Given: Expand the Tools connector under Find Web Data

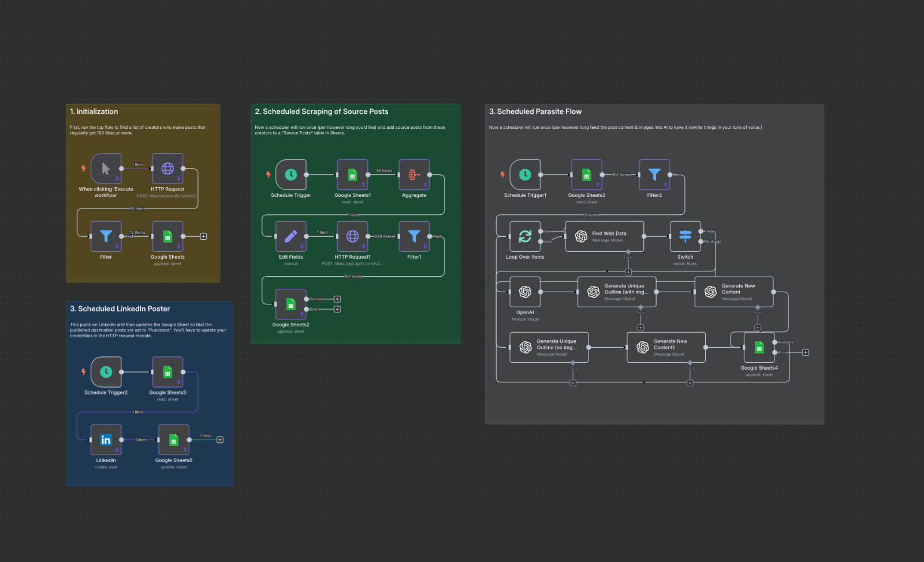Looking at the screenshot, I should [628, 271].
